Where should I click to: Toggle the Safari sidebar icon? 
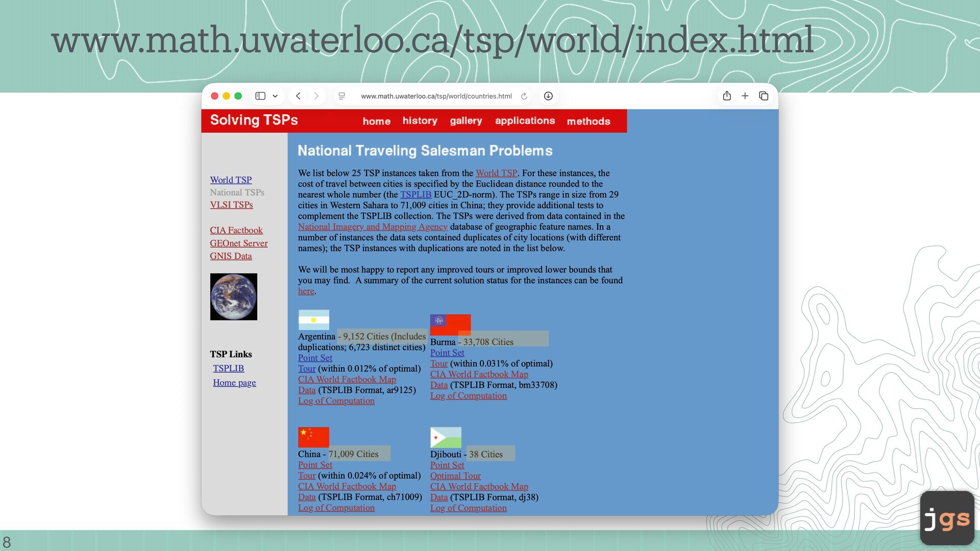260,96
